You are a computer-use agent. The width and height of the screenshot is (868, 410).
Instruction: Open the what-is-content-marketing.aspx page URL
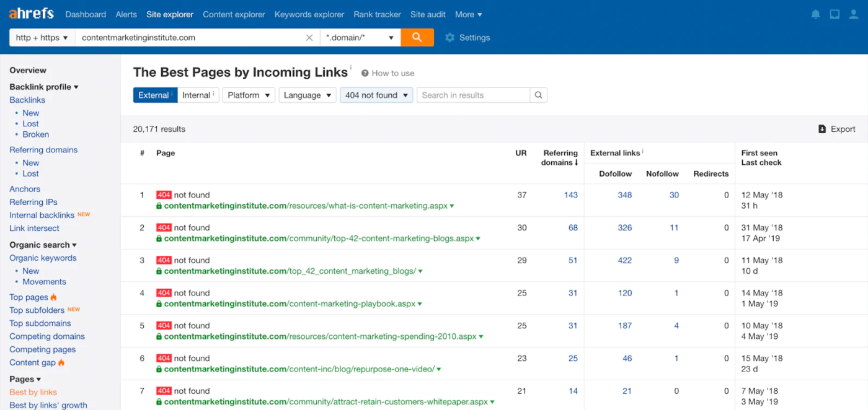click(x=306, y=206)
